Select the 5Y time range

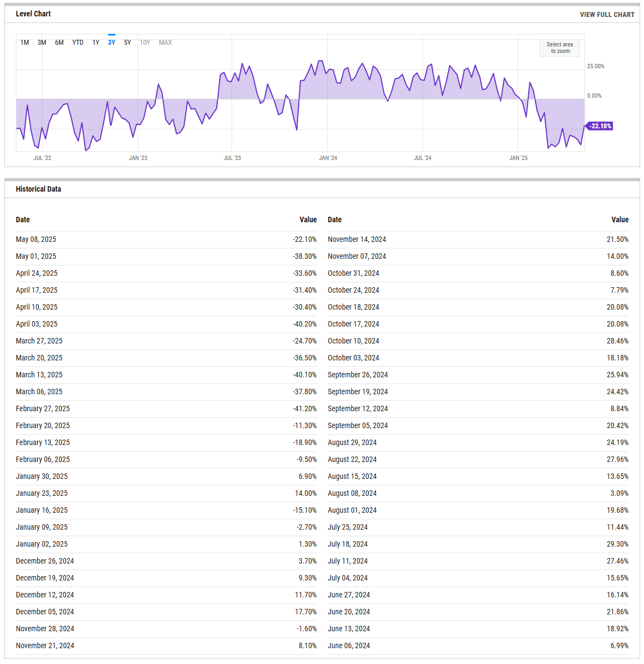pyautogui.click(x=127, y=43)
